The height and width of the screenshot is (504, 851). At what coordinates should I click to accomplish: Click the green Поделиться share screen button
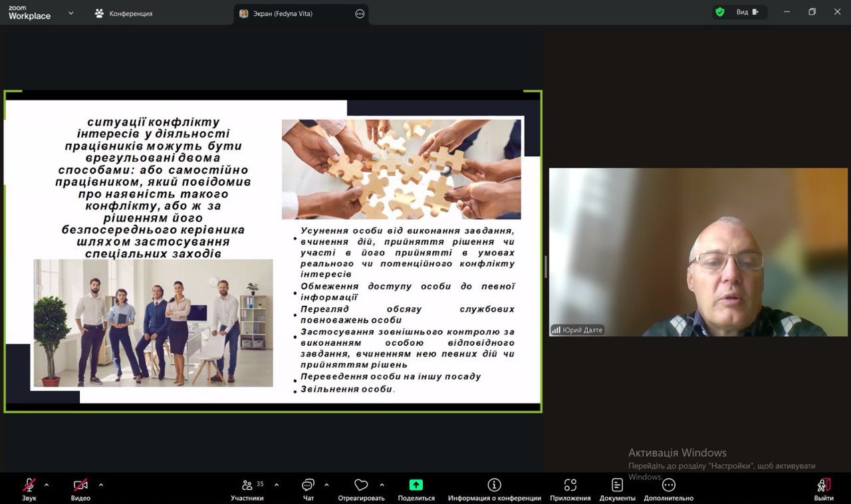[416, 485]
